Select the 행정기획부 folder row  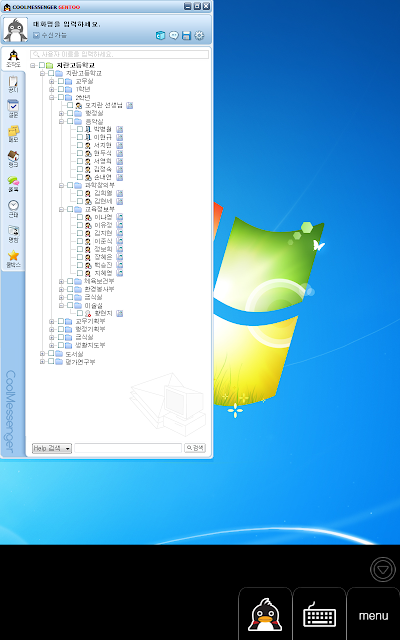[90, 329]
